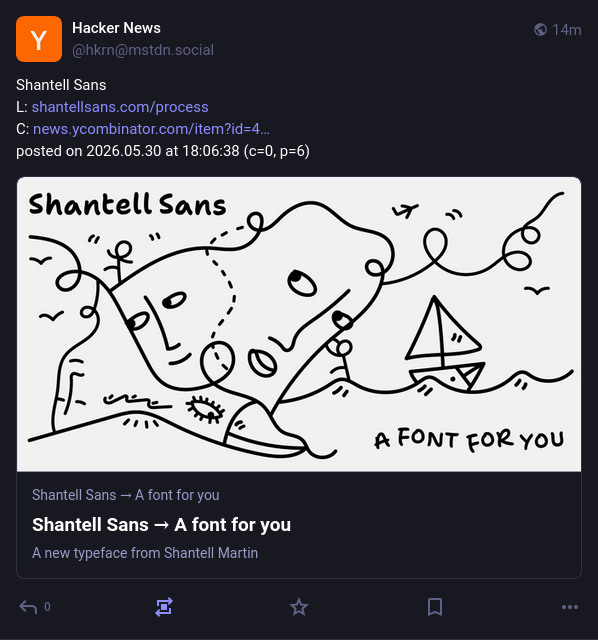This screenshot has height=640, width=598.
Task: Reply to the post with the arrow icon
Action: [x=28, y=607]
